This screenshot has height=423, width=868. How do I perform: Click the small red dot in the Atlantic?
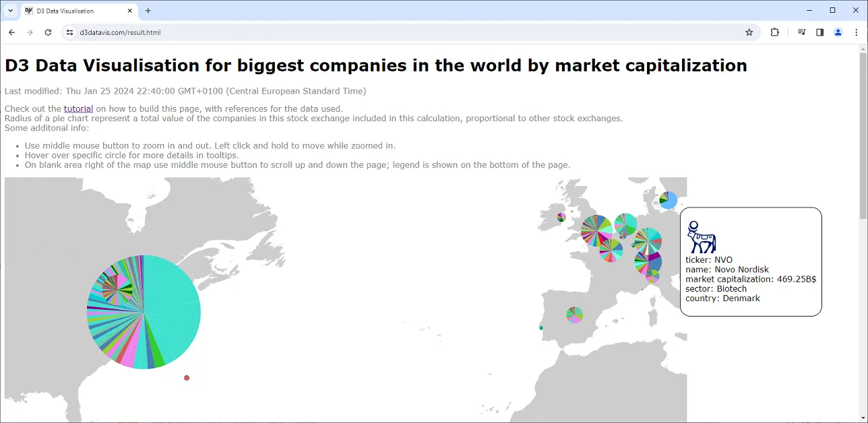coord(187,378)
